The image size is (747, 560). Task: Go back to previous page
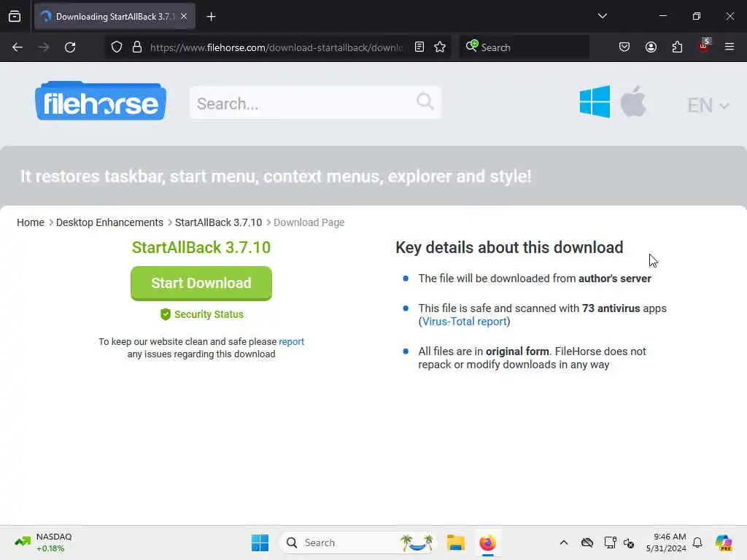(x=18, y=47)
